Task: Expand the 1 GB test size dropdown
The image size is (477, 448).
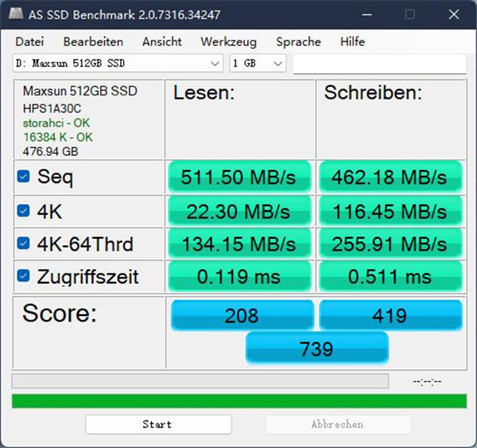Action: point(257,64)
